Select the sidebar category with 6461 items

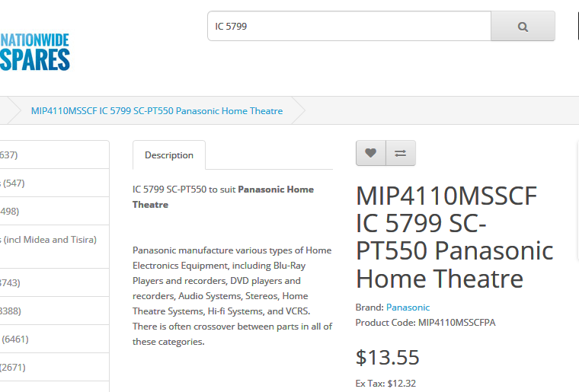tap(54, 339)
